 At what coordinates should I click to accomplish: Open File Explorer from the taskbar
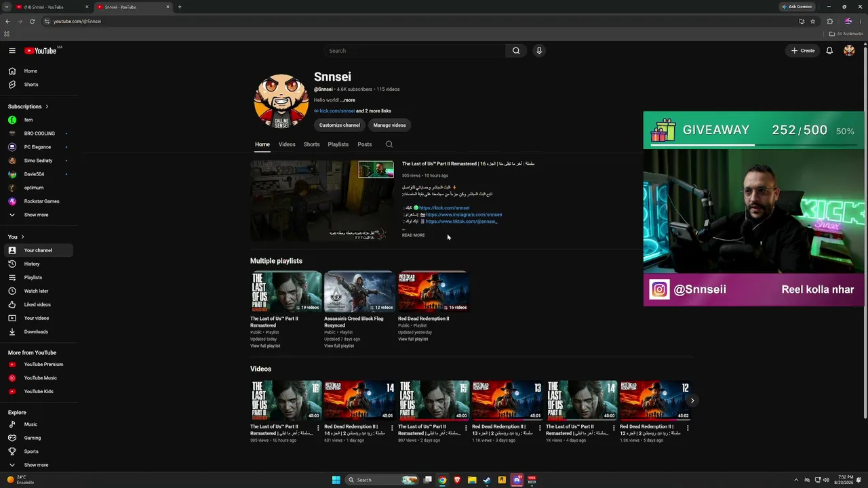(472, 480)
